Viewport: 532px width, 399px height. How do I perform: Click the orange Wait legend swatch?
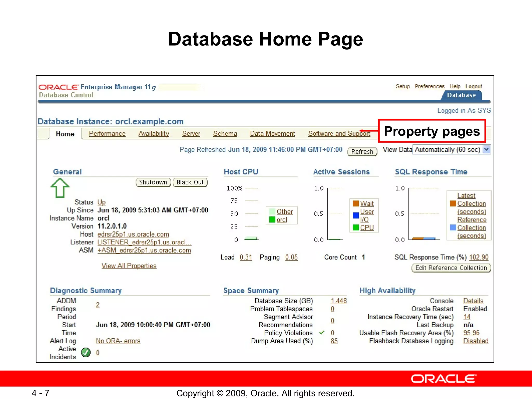[356, 203]
